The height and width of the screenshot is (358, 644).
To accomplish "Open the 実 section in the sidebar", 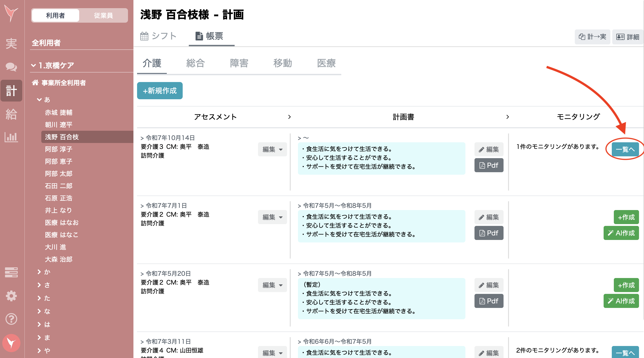I will (11, 43).
